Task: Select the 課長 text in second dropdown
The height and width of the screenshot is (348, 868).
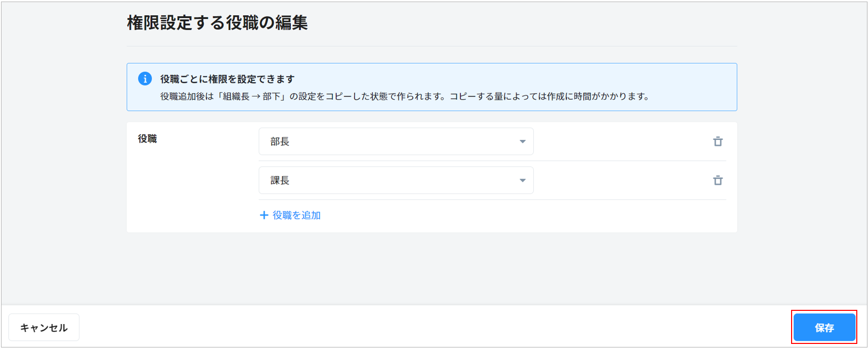Action: [280, 181]
